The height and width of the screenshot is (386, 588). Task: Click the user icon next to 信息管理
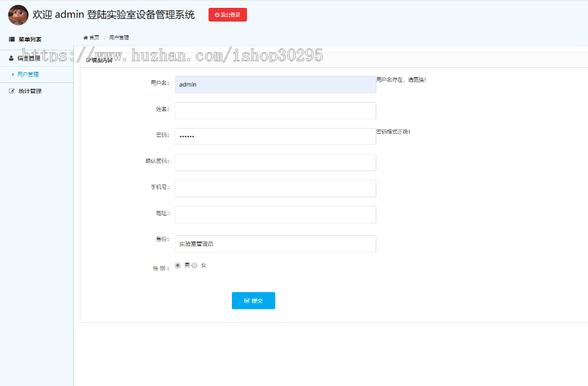(x=11, y=57)
